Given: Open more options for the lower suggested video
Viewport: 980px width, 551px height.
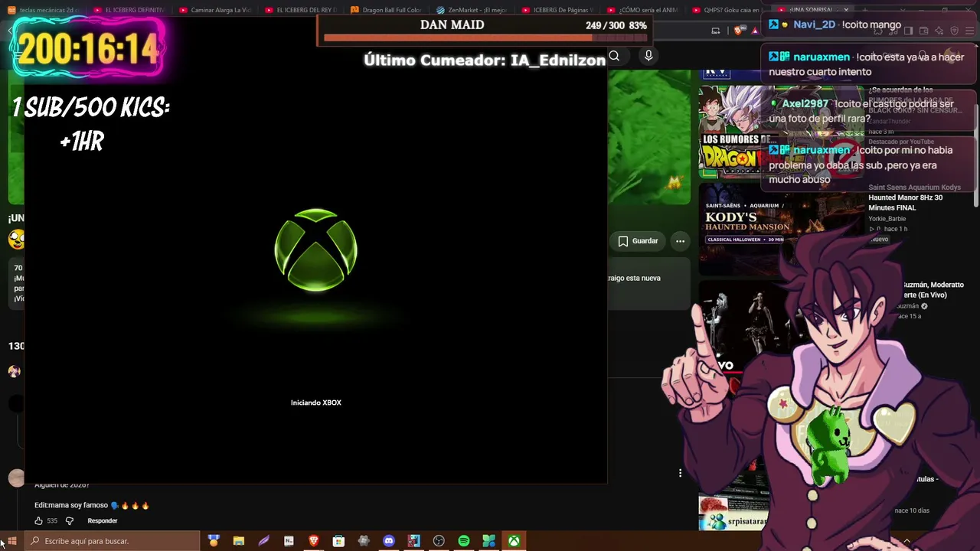Looking at the screenshot, I should 680,473.
